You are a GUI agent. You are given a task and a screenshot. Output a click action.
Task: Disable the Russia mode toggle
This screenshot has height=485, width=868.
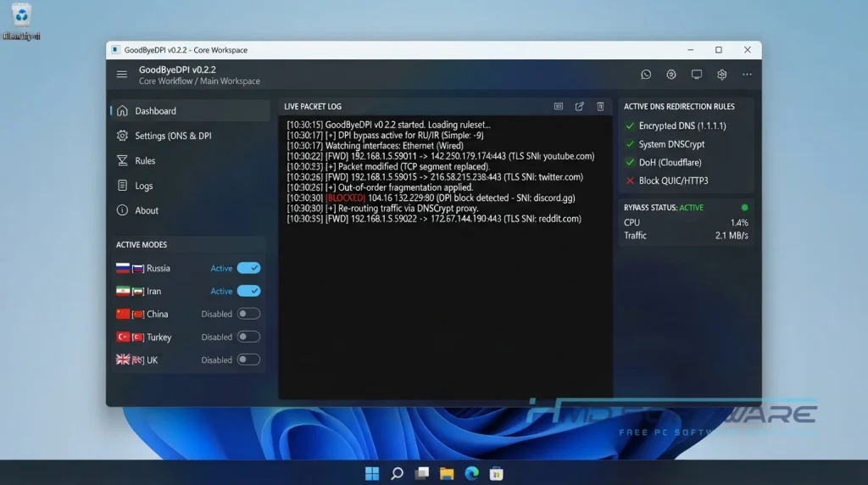248,268
